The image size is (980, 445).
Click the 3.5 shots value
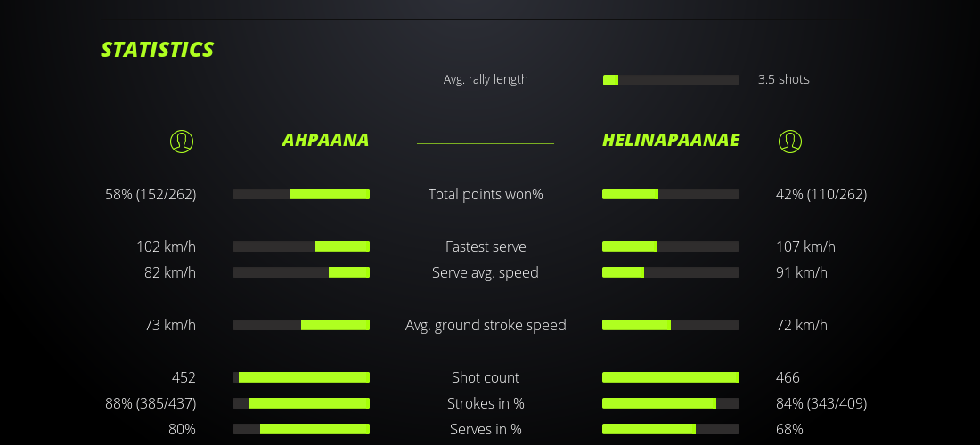(784, 79)
